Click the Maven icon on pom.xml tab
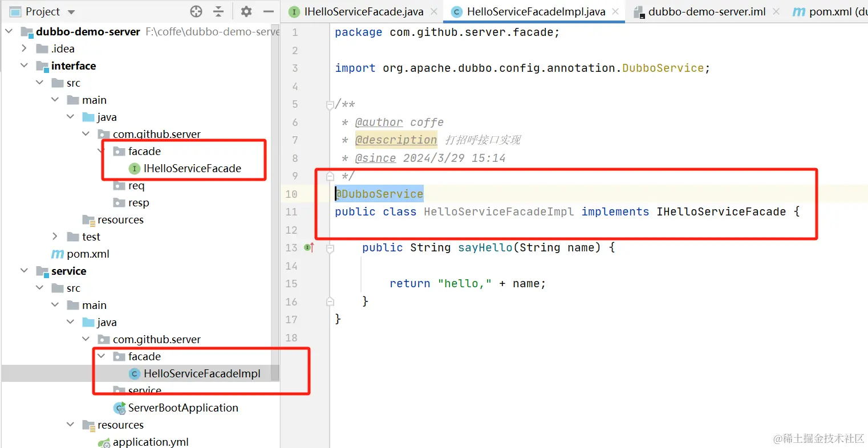Viewport: 868px width, 448px height. click(799, 11)
